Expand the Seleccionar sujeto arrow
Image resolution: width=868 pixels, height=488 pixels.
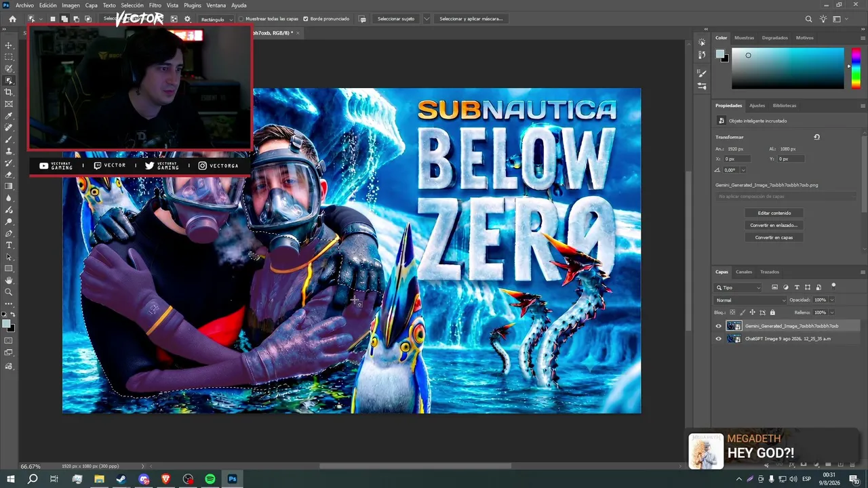427,19
